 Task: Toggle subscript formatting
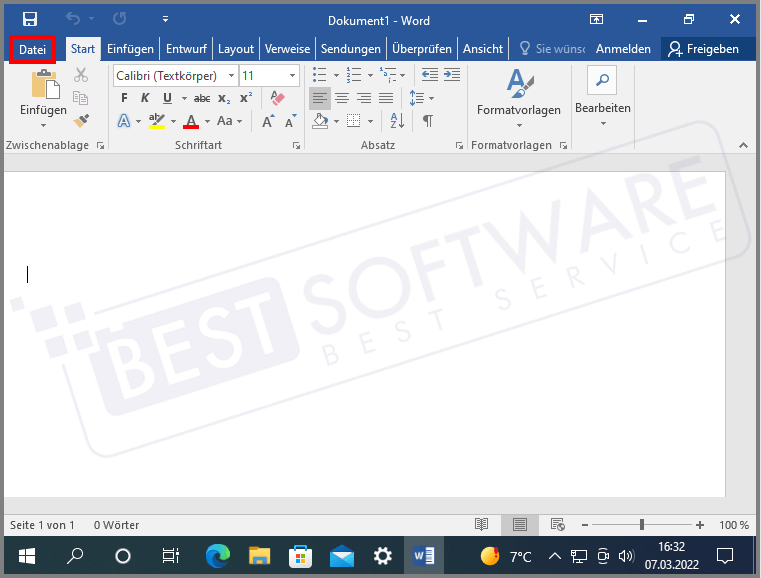click(224, 99)
